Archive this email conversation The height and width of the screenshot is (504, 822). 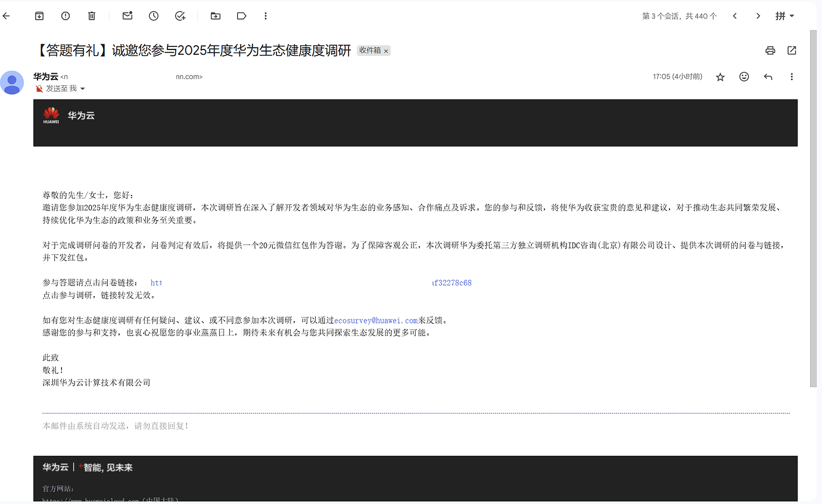click(x=39, y=16)
